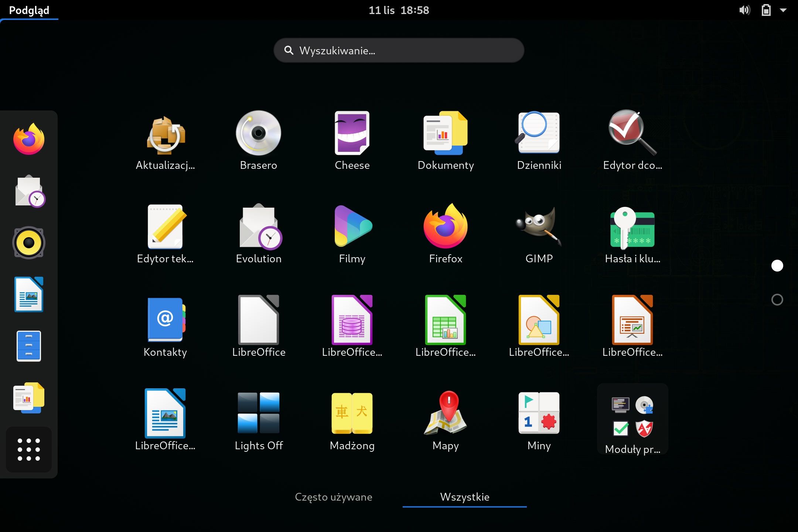Click the battery status icon

coord(766,10)
